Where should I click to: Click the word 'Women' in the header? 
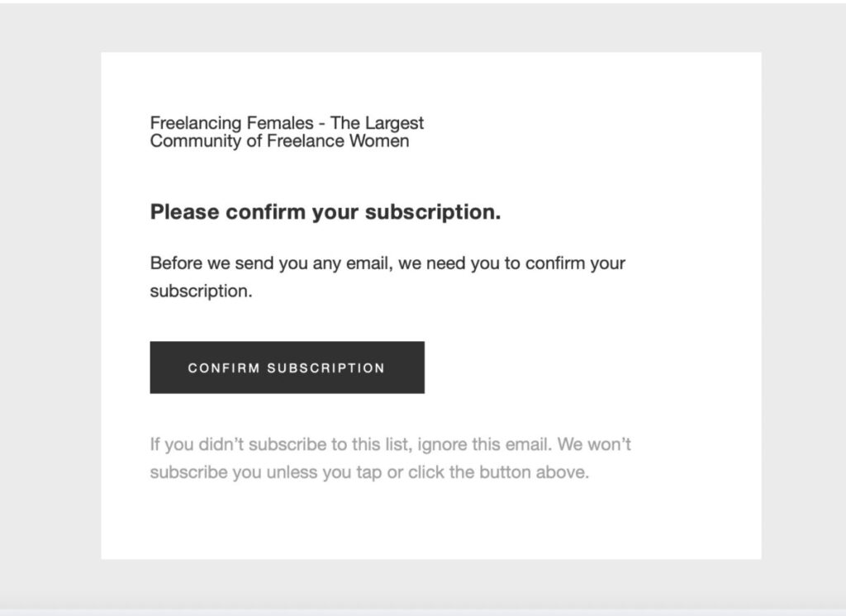[x=379, y=140]
